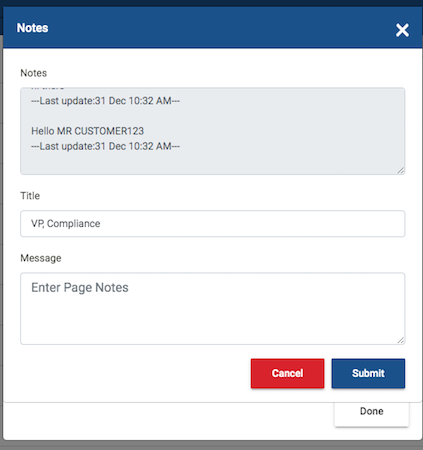The height and width of the screenshot is (450, 423).
Task: Click the Message box corner resize grip
Action: pyautogui.click(x=401, y=340)
